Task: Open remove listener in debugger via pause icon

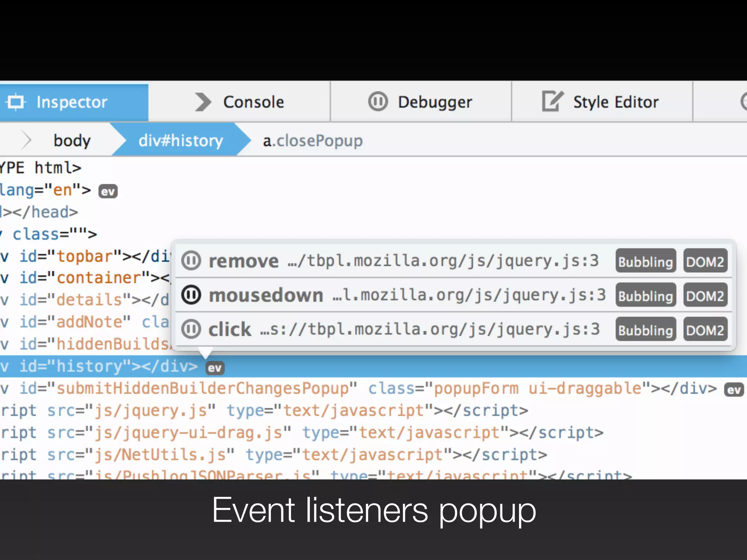Action: pos(191,261)
